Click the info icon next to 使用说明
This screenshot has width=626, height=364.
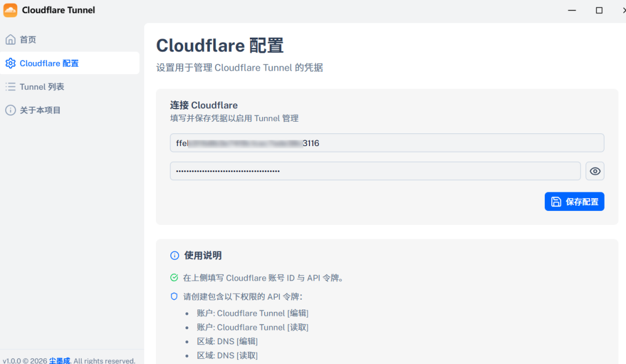(x=174, y=256)
